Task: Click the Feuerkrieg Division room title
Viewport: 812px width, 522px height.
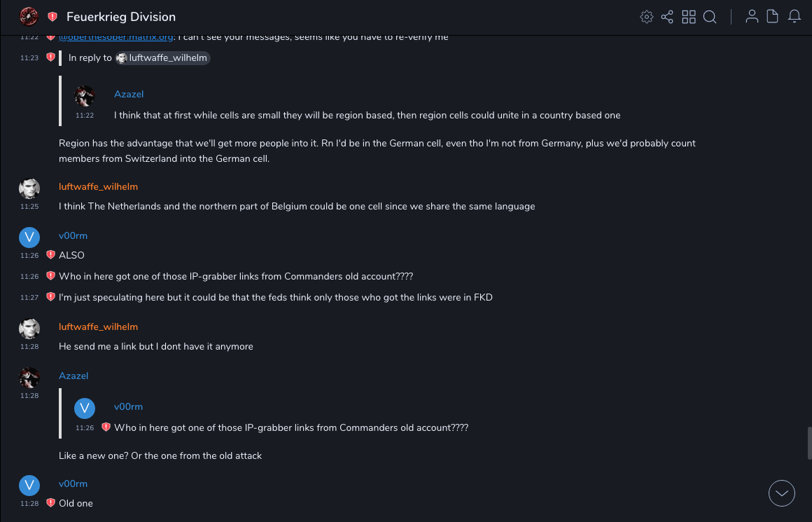Action: click(x=121, y=17)
